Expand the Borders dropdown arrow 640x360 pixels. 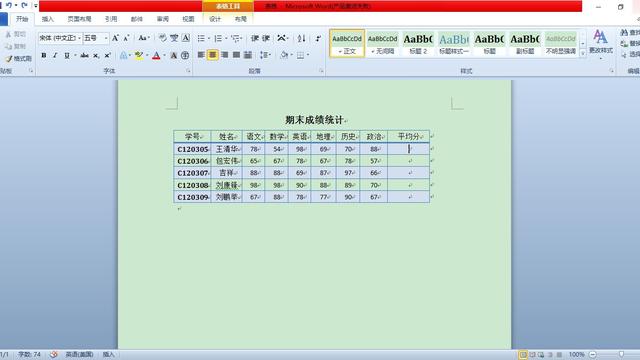pos(308,55)
